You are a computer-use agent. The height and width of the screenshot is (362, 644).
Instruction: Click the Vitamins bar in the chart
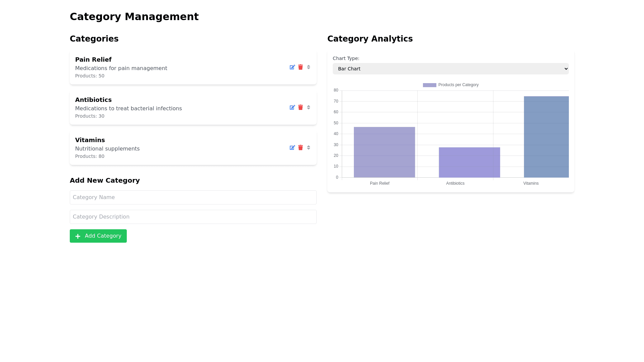point(546,137)
